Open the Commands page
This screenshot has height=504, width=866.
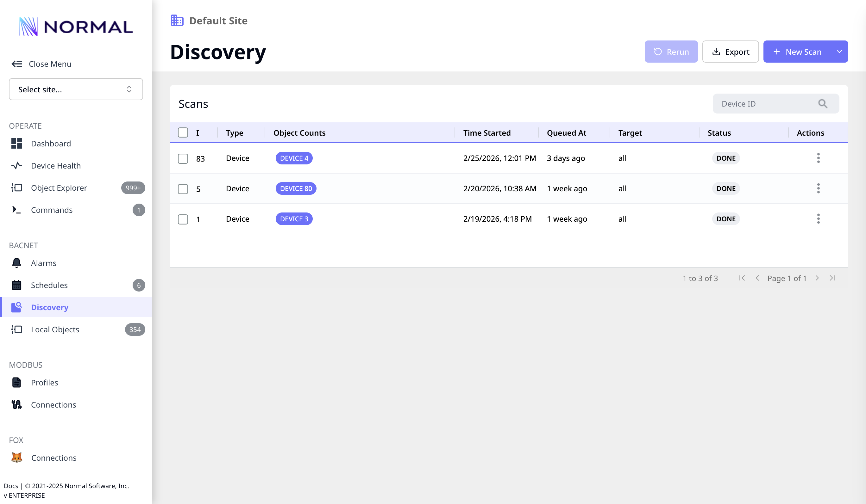(x=52, y=210)
